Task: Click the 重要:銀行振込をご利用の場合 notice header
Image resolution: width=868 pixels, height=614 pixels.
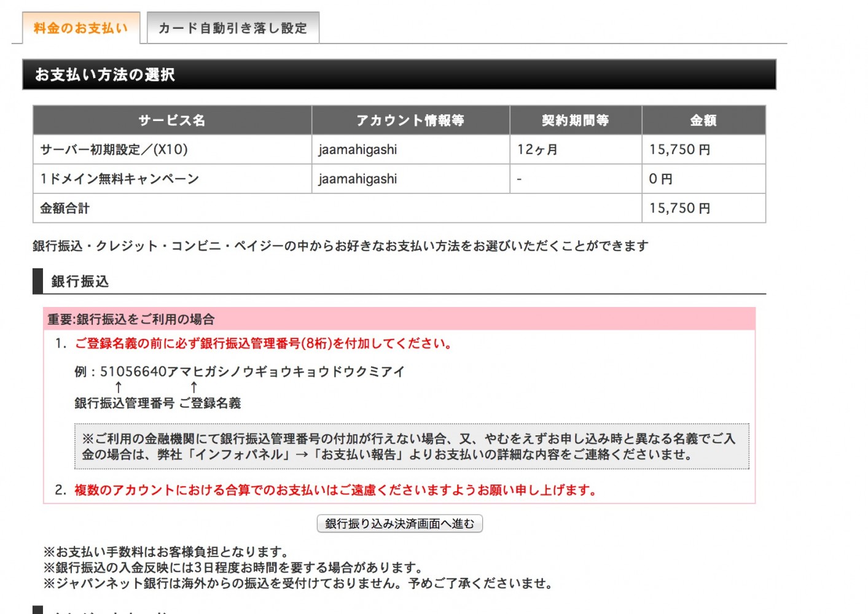Action: point(399,319)
